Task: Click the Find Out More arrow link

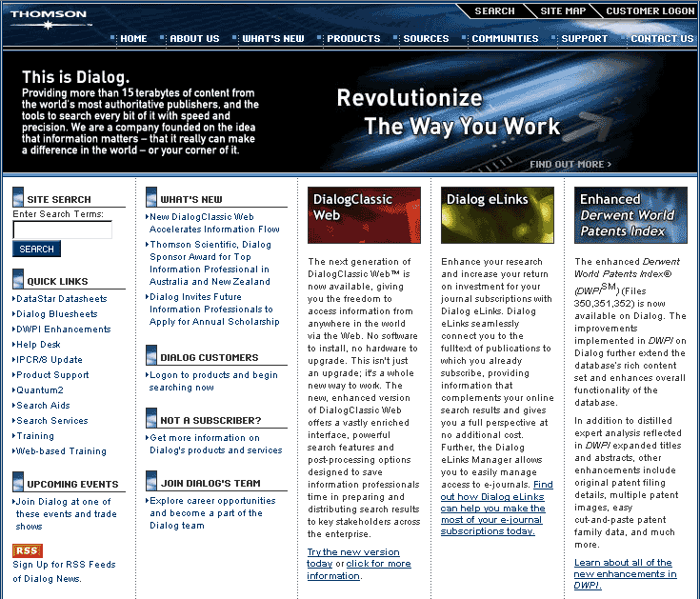Action: (x=570, y=165)
